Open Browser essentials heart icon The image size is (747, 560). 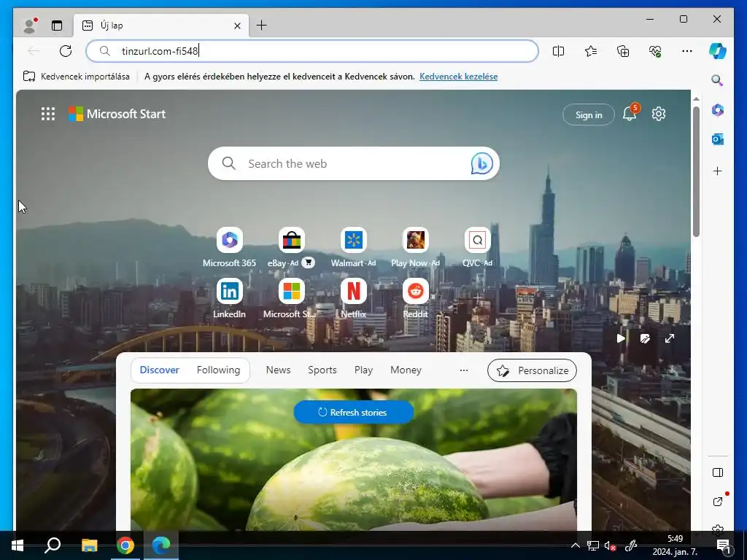click(x=655, y=51)
